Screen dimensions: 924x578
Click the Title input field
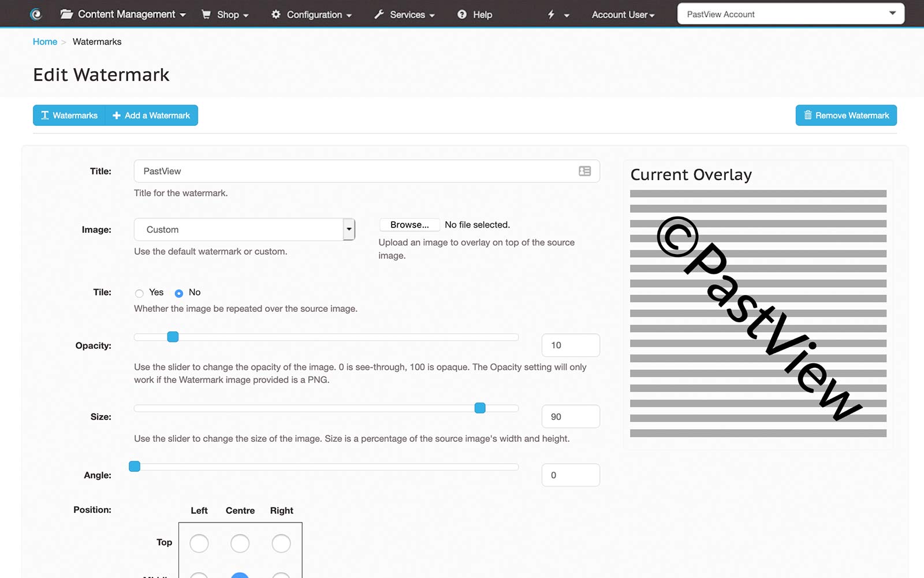[367, 171]
